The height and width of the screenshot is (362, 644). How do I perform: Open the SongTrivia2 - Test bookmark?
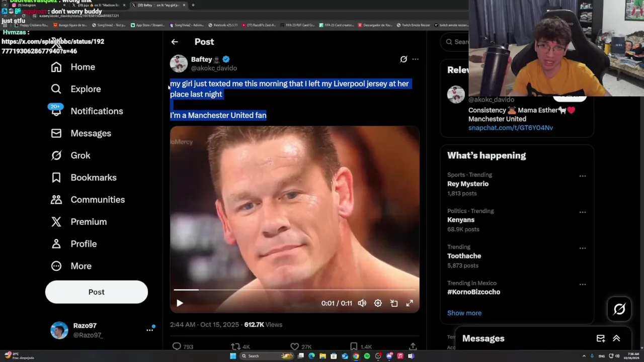tap(109, 25)
